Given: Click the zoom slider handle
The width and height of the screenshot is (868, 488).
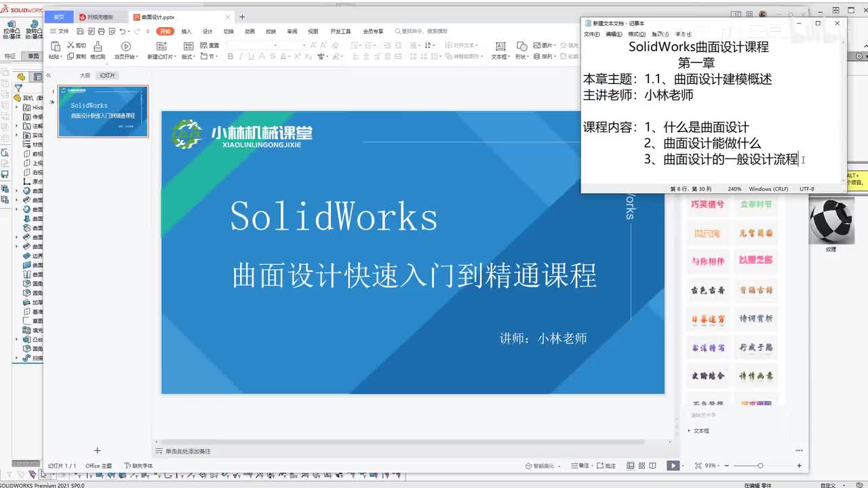Looking at the screenshot, I should (760, 466).
